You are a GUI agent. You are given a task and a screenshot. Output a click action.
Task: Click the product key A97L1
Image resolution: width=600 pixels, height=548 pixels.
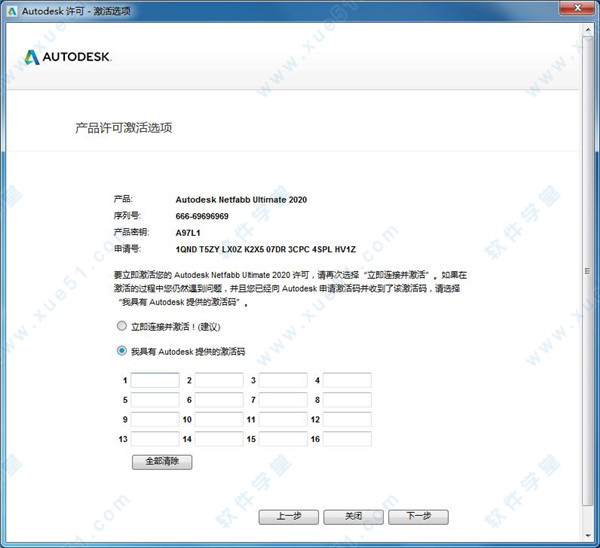click(188, 233)
